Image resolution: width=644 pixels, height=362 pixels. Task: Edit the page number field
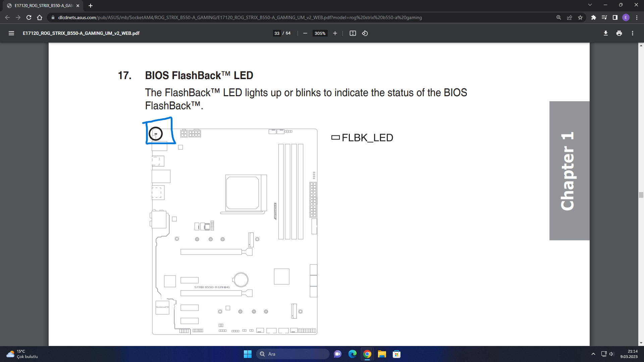277,33
